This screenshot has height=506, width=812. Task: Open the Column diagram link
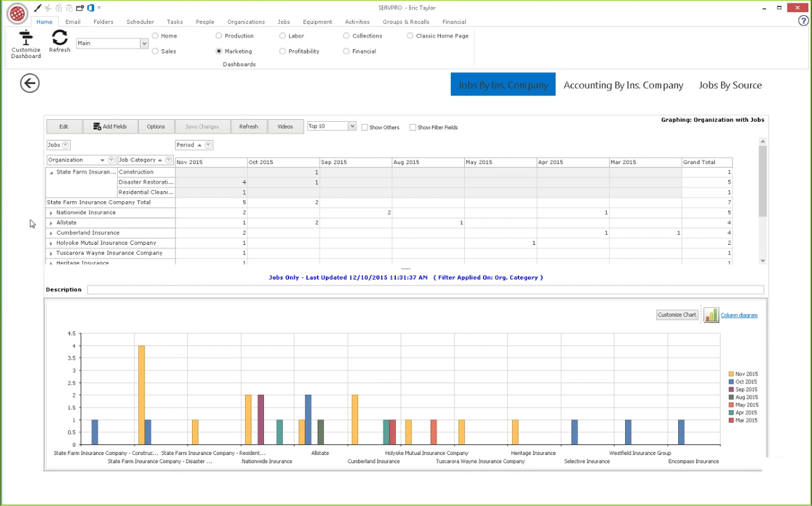point(739,315)
